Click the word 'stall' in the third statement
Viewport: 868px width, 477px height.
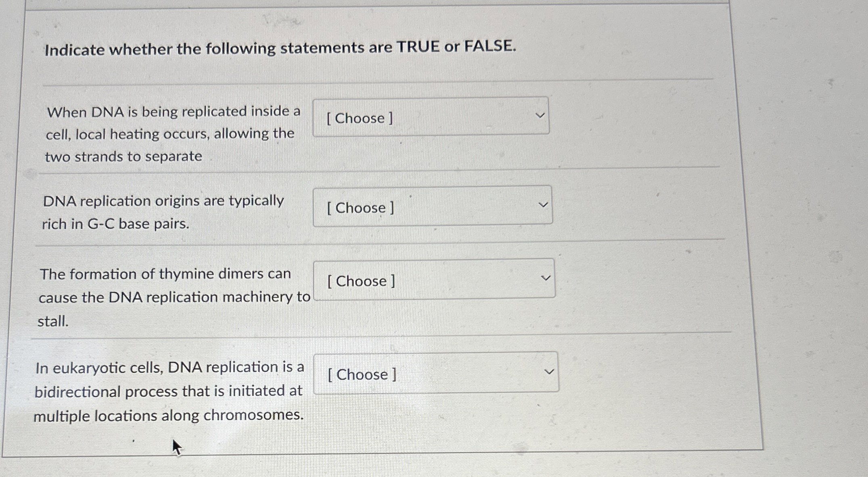[x=52, y=321]
